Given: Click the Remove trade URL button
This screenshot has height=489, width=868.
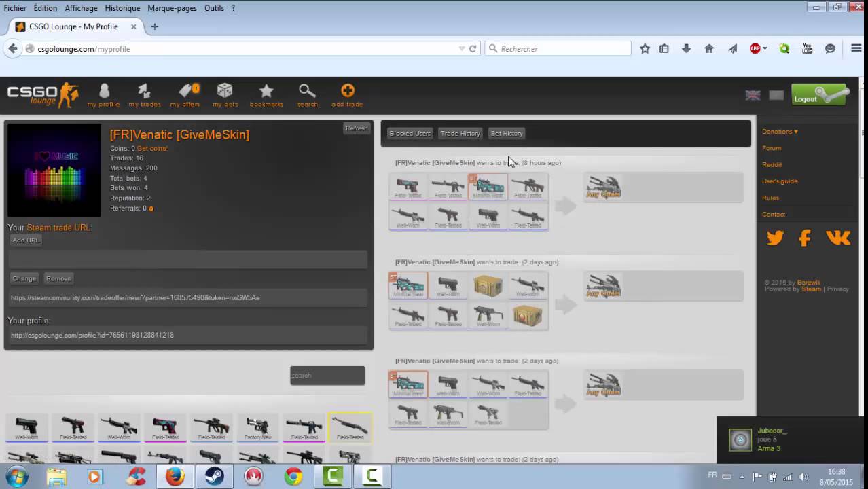Looking at the screenshot, I should [x=58, y=278].
